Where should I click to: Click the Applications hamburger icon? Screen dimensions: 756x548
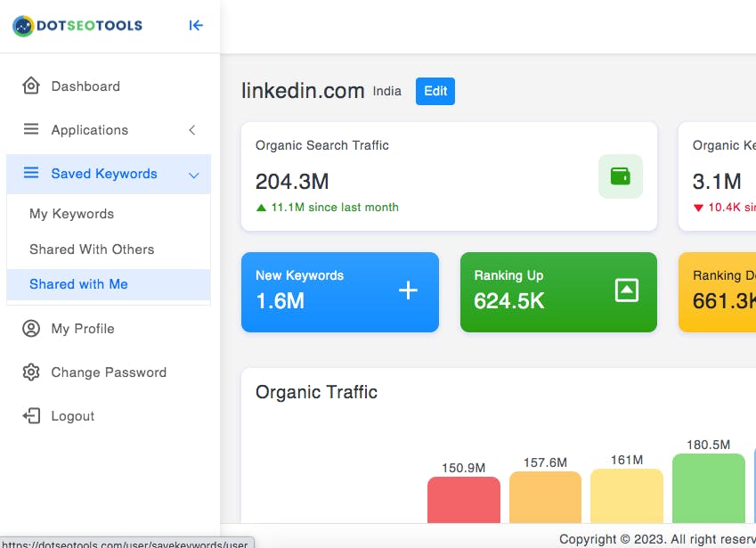31,129
